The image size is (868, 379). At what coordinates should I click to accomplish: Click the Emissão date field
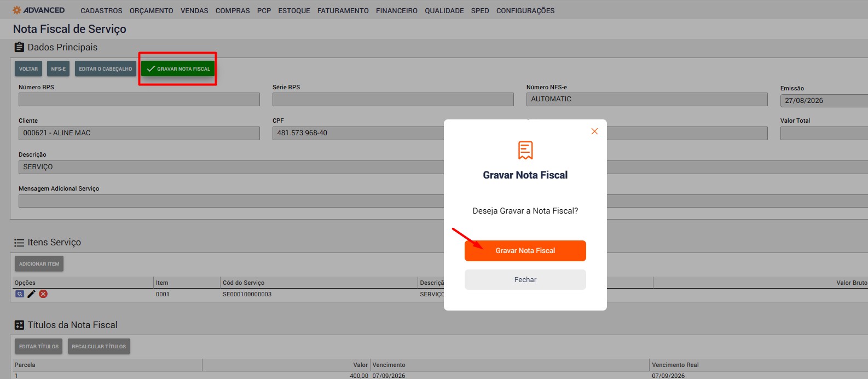pos(824,101)
